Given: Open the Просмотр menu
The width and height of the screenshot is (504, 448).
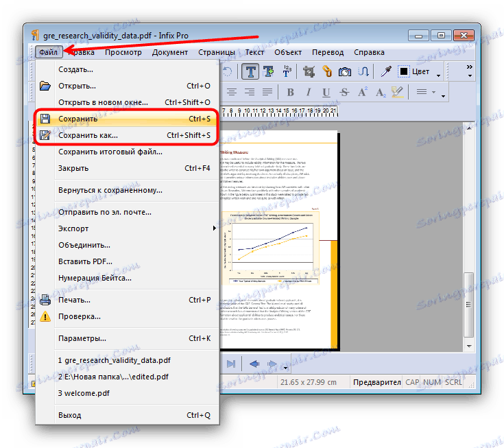Looking at the screenshot, I should click(x=123, y=52).
